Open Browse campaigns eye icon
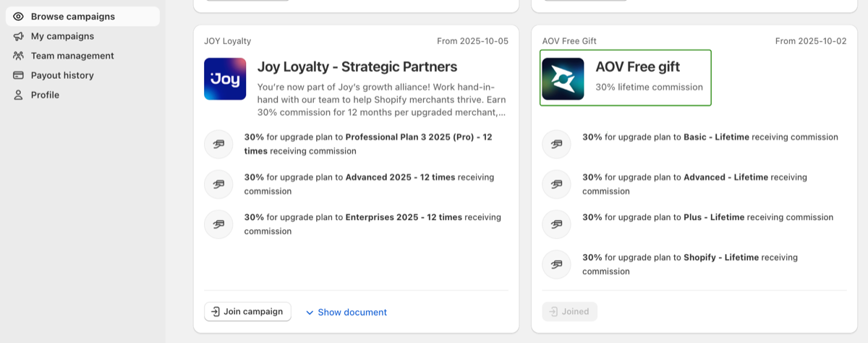The width and height of the screenshot is (868, 343). click(x=18, y=17)
